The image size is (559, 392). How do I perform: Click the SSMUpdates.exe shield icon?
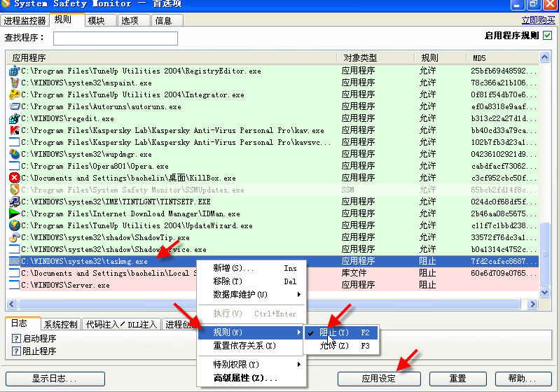14,190
